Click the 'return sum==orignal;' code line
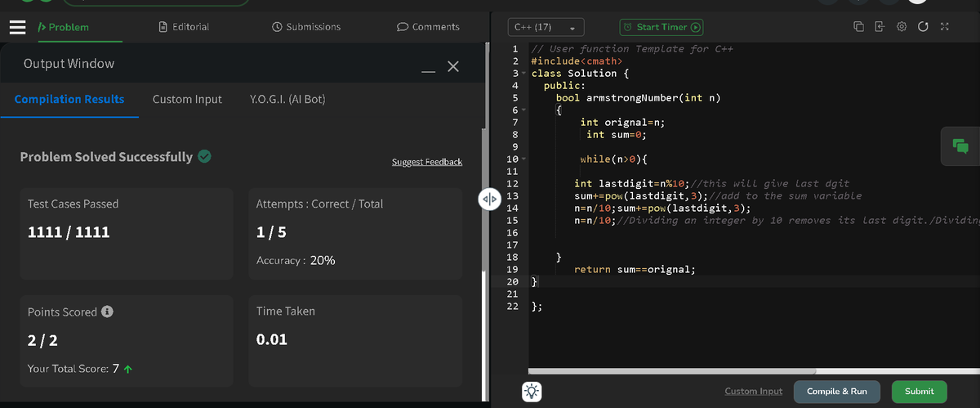Image resolution: width=980 pixels, height=408 pixels. (x=635, y=269)
